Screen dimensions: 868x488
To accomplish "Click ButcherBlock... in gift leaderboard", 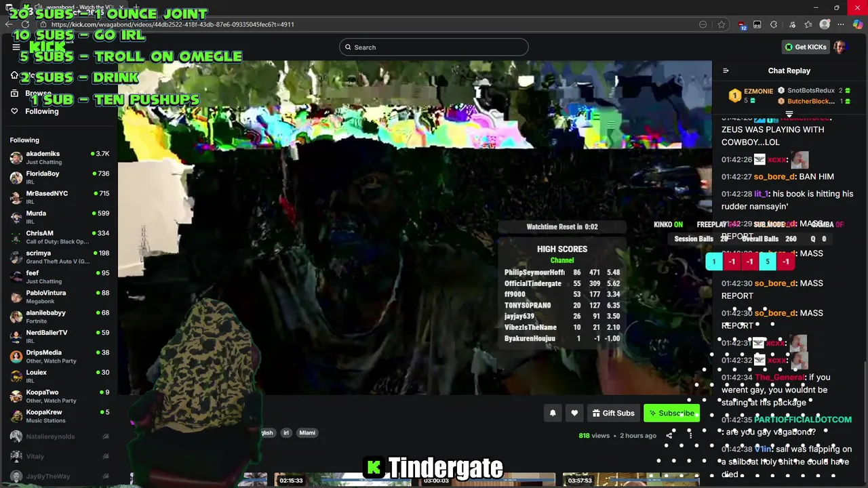I will tap(811, 101).
